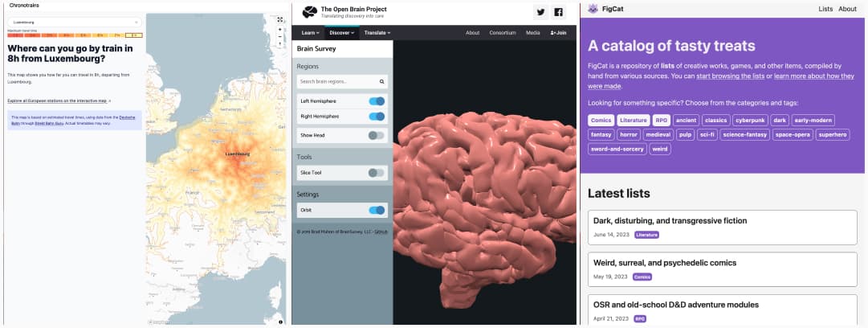Open the Facebook icon in Open Brain header
This screenshot has height=328, width=868.
tap(558, 13)
